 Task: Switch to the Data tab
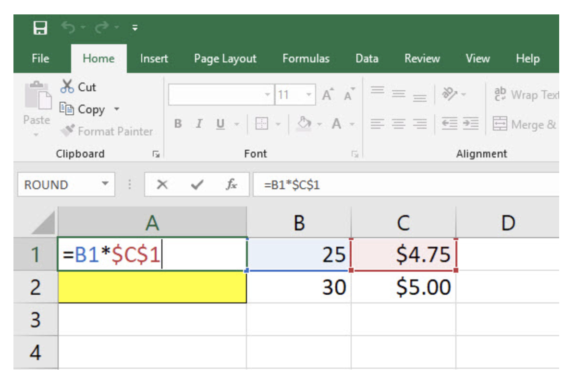[x=367, y=59]
